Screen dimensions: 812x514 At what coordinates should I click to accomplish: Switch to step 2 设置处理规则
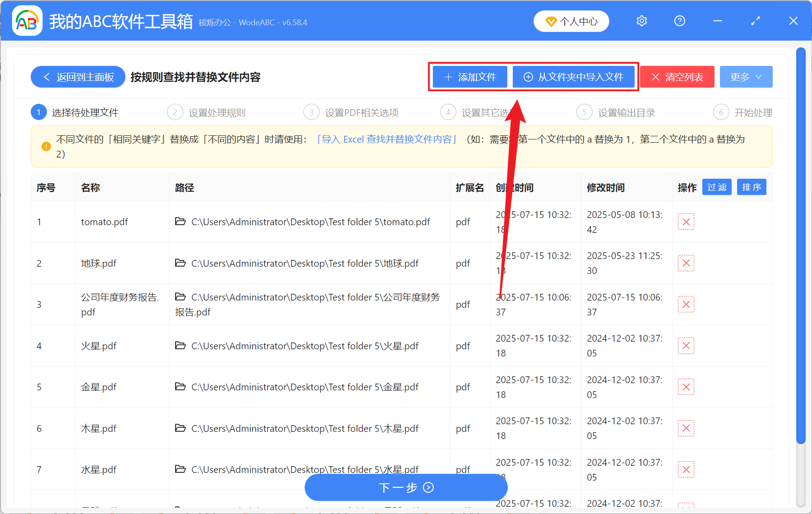(x=216, y=112)
